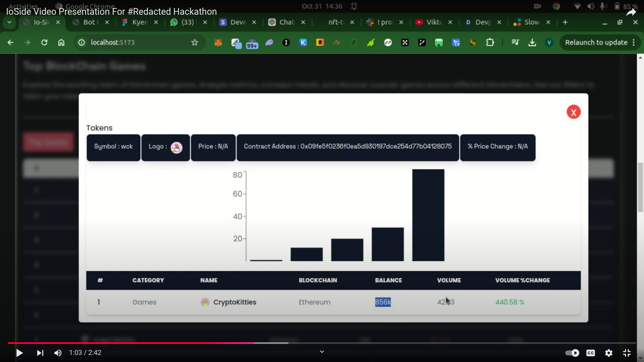
Task: Exit fullscreen mode
Action: point(627,353)
